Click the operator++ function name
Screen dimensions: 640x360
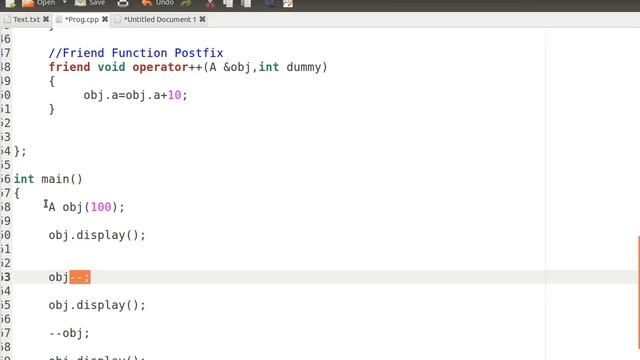(x=167, y=67)
